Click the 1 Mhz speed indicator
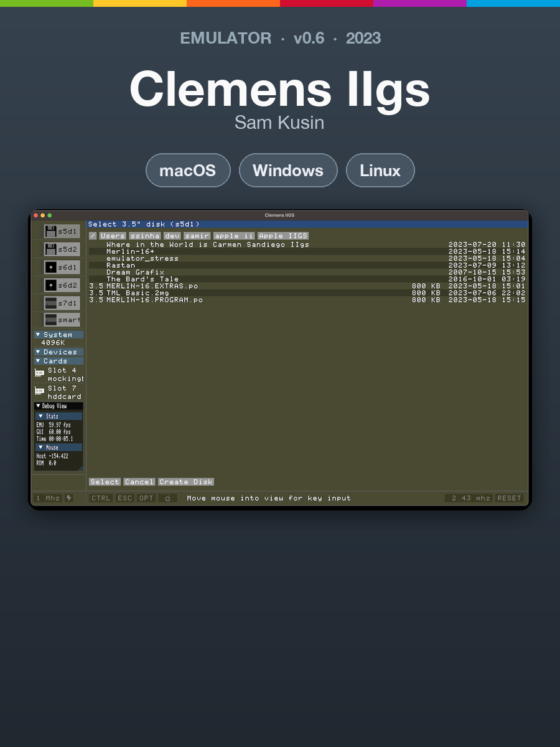 (x=48, y=498)
